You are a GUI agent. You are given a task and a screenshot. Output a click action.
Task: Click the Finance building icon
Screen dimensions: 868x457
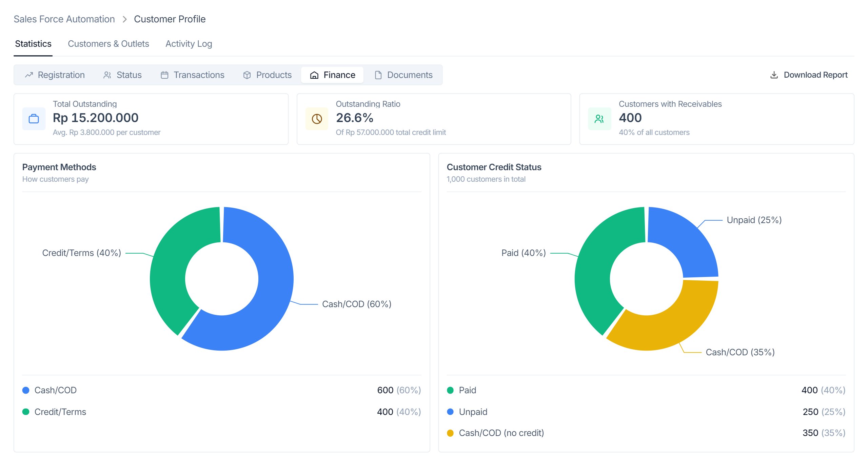click(x=314, y=75)
